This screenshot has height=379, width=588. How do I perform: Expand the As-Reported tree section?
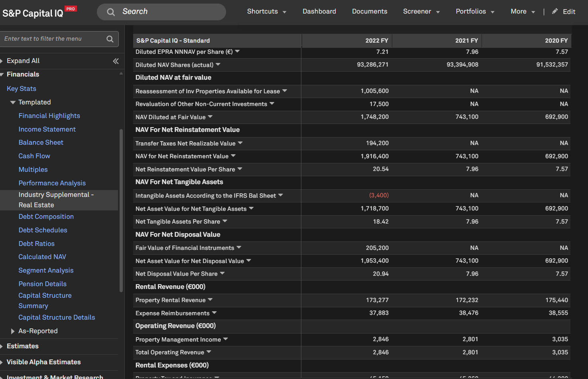coord(13,331)
